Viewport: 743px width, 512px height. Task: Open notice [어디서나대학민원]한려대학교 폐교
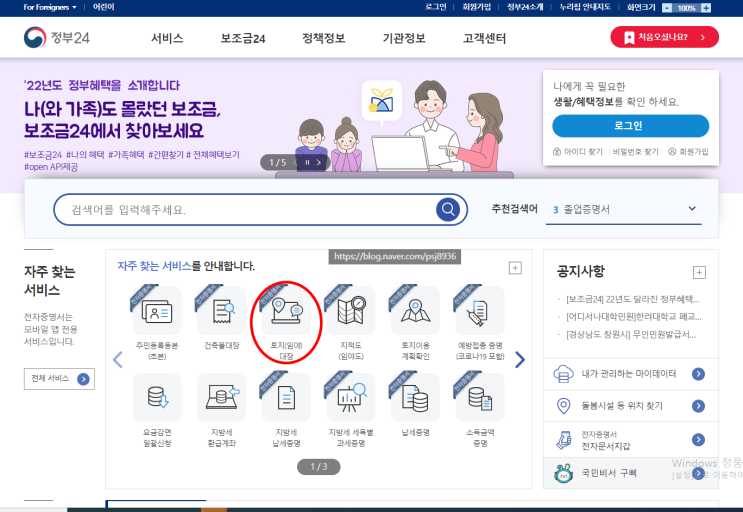[x=634, y=316]
